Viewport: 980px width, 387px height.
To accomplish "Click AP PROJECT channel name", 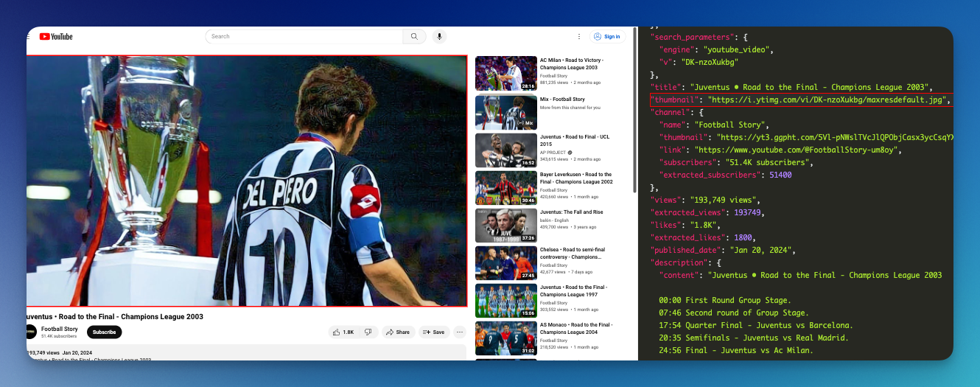I will pyautogui.click(x=554, y=152).
